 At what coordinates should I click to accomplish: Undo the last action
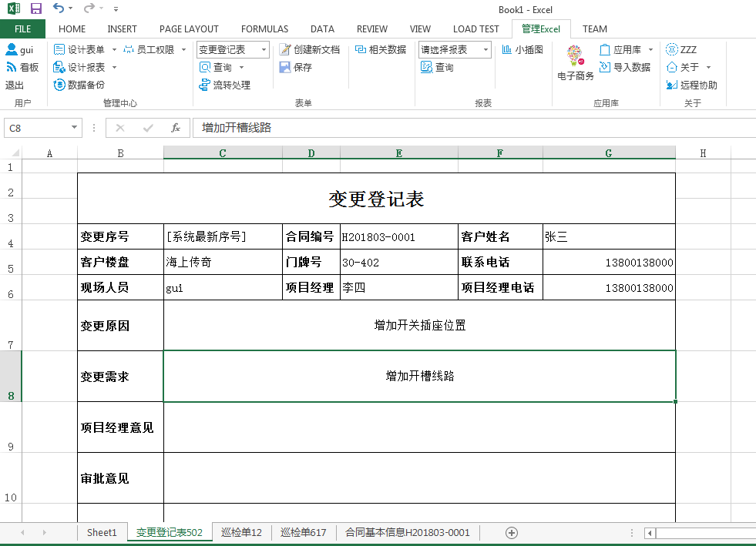59,8
